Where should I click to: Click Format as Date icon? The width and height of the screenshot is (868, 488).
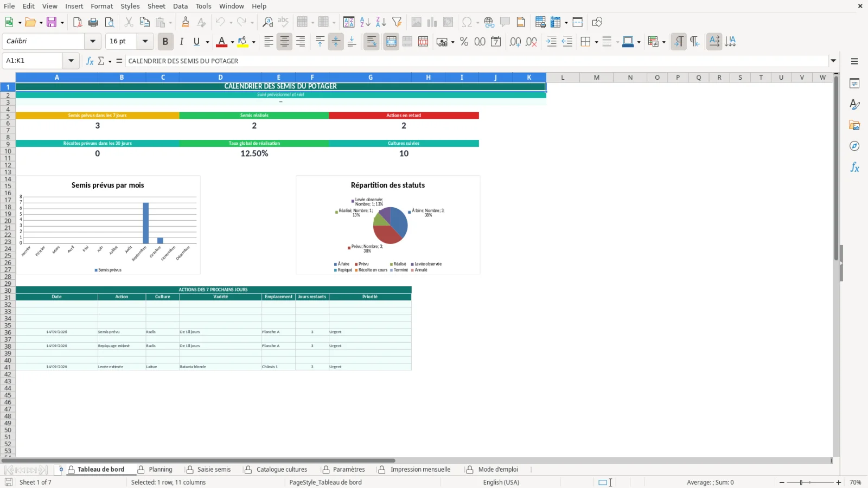point(496,42)
